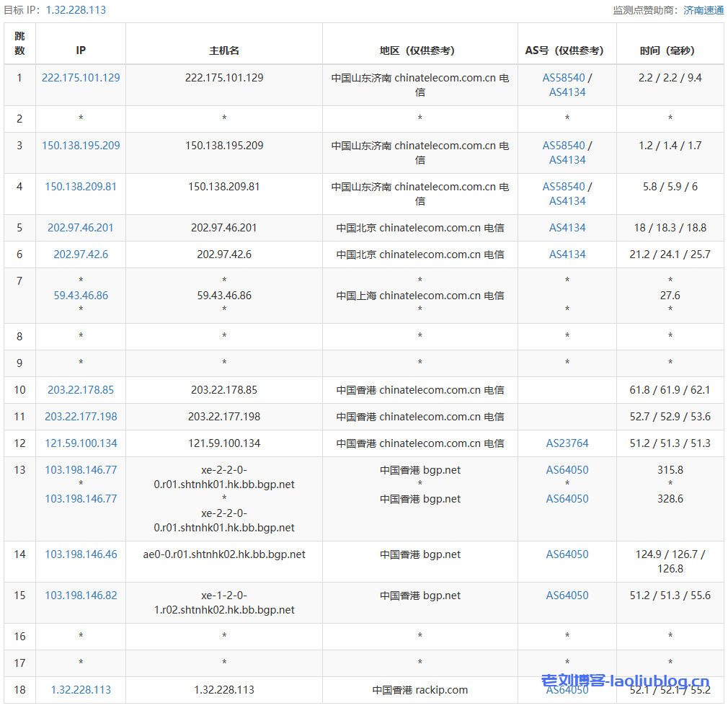The height and width of the screenshot is (708, 728).
Task: Open the blue 59.43.46.86 link in hop 7
Action: pos(81,296)
